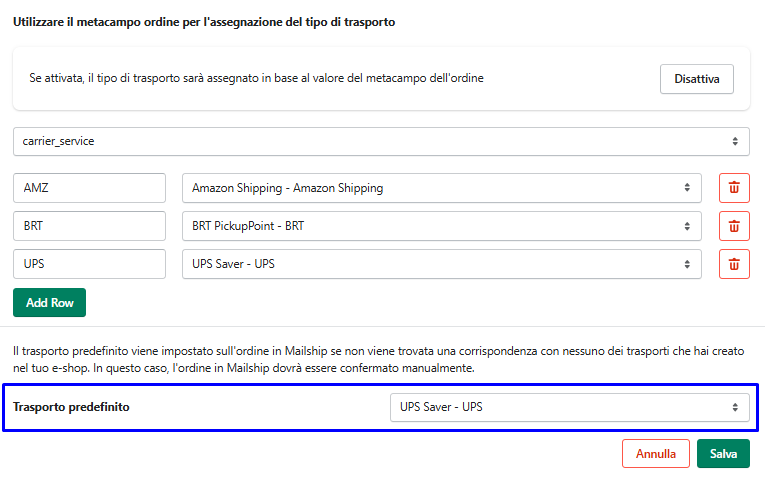Click Disattiva to turn off metafield assignment
The width and height of the screenshot is (765, 482).
[x=696, y=79]
